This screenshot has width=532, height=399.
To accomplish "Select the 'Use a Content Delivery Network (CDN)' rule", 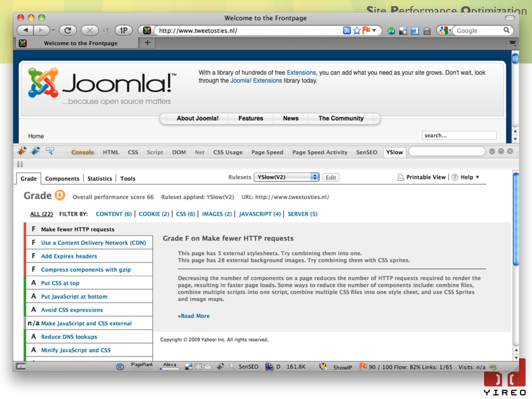I will pyautogui.click(x=89, y=243).
